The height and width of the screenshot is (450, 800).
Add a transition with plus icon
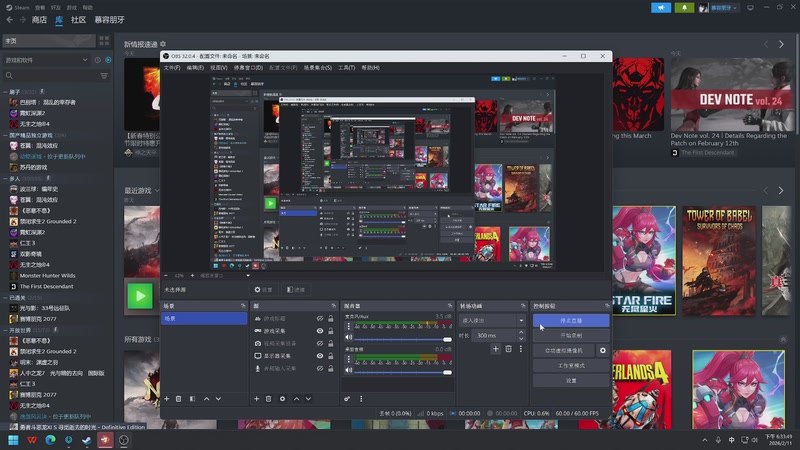pyautogui.click(x=495, y=349)
